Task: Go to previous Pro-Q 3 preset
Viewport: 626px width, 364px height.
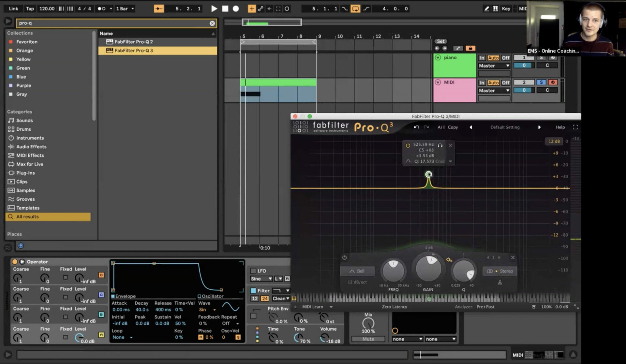Action: pyautogui.click(x=470, y=127)
